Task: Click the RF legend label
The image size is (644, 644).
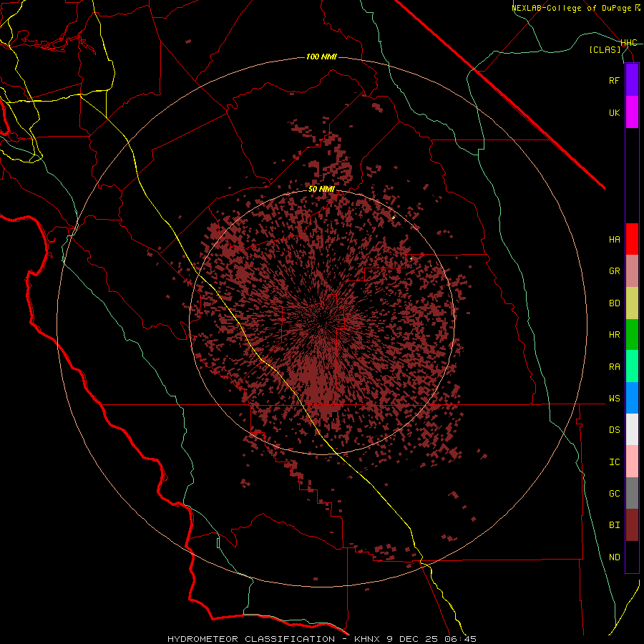Action: point(614,81)
